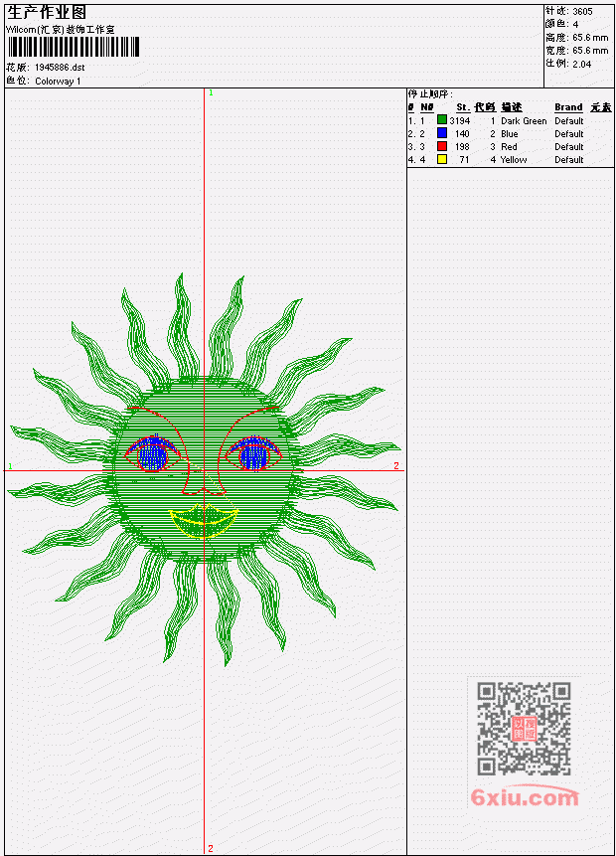Click the QR code image
Image resolution: width=616 pixels, height=856 pixels.
click(x=524, y=729)
